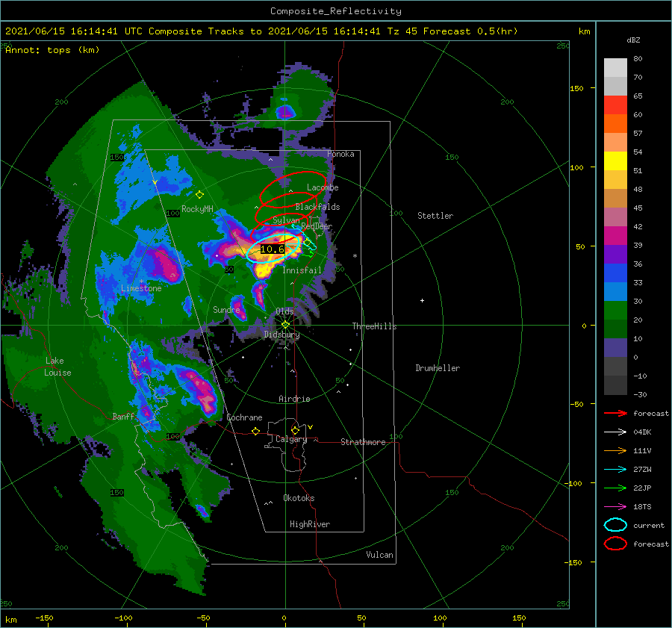
Task: Click the Cochrane town label
Action: (244, 417)
